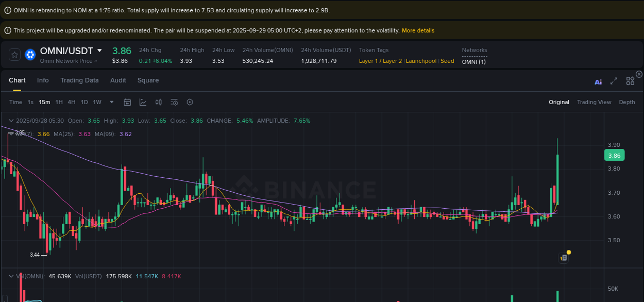644x302 pixels.
Task: Open the customer support chat icon
Action: [x=563, y=257]
